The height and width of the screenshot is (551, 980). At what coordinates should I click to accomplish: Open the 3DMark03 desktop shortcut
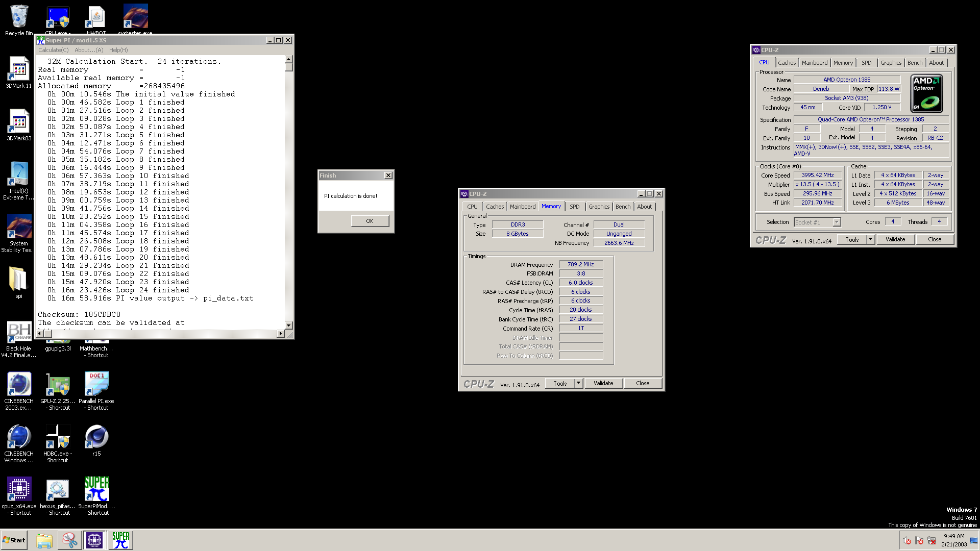pos(19,125)
